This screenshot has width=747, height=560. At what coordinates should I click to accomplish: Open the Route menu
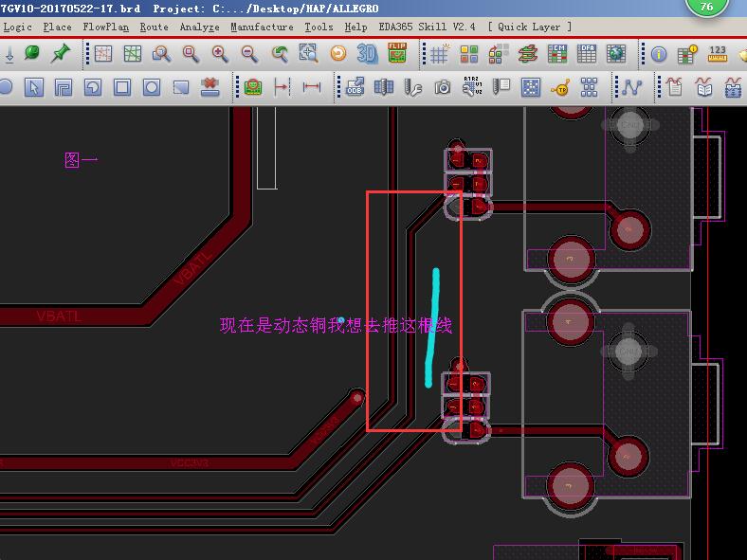point(154,27)
